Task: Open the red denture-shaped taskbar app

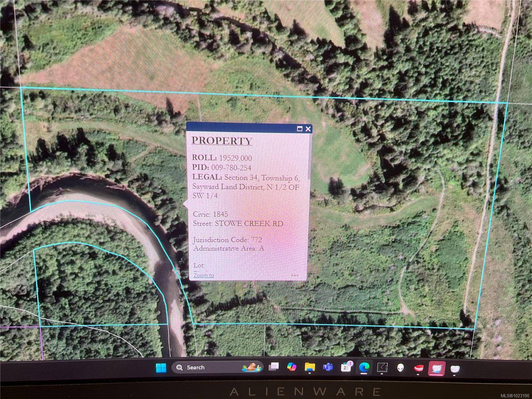Action: click(419, 367)
